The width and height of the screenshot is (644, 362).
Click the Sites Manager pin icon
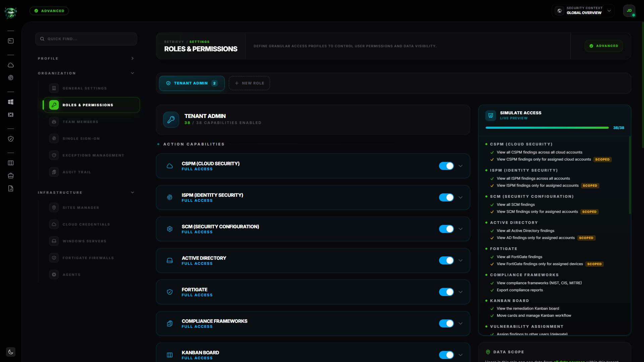coord(54,207)
